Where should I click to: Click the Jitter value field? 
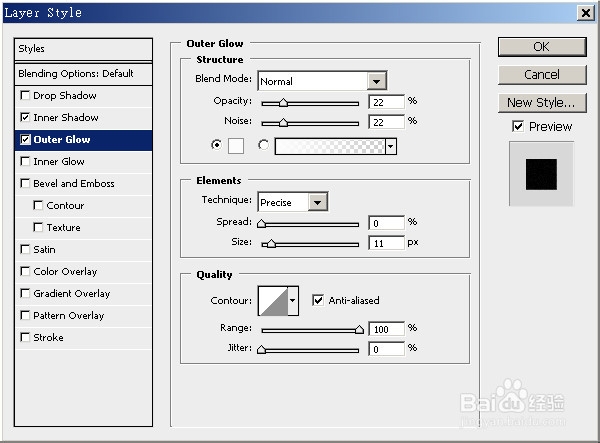pyautogui.click(x=386, y=349)
